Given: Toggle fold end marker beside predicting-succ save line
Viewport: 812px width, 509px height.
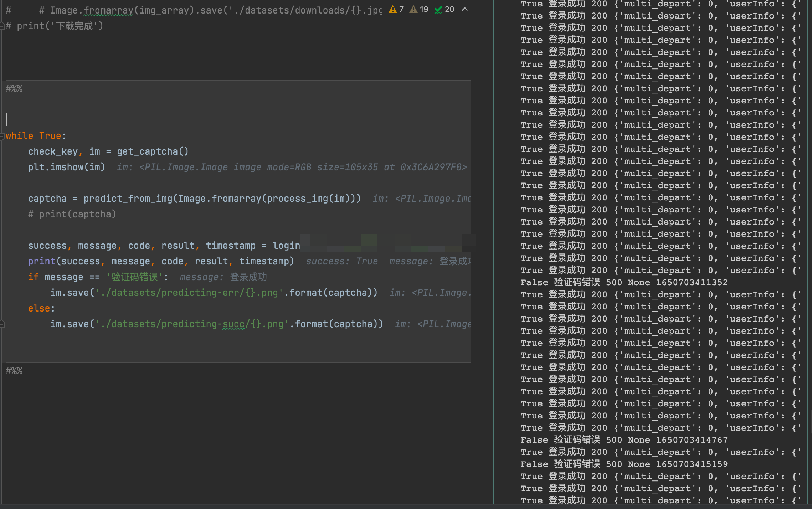Looking at the screenshot, I should coord(2,324).
